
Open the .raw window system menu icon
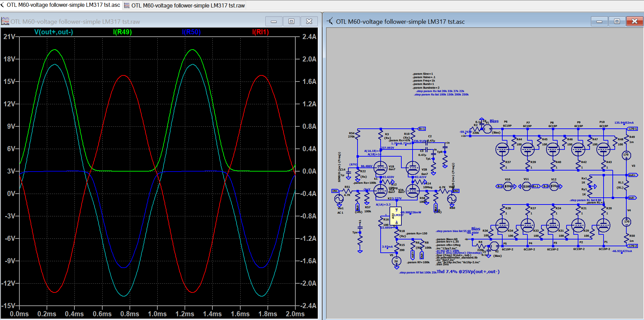click(5, 21)
